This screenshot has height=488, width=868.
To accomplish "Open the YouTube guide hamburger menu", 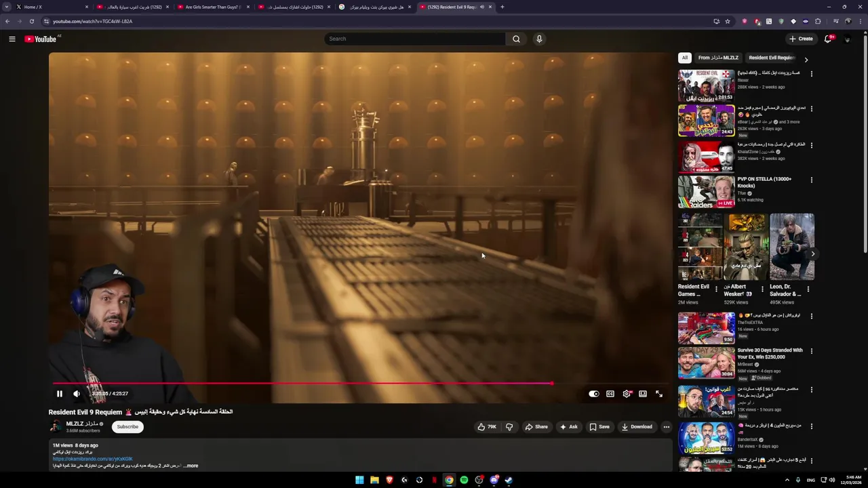I will tap(12, 39).
